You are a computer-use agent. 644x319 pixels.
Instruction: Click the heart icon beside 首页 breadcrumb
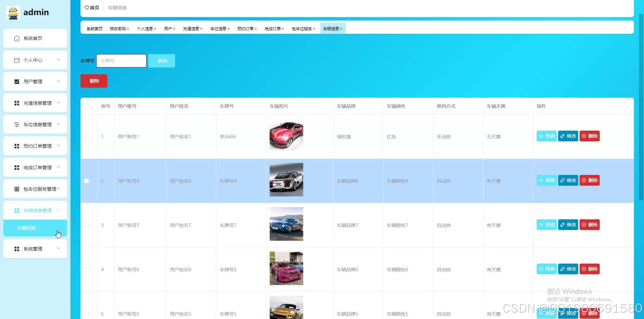pyautogui.click(x=87, y=8)
